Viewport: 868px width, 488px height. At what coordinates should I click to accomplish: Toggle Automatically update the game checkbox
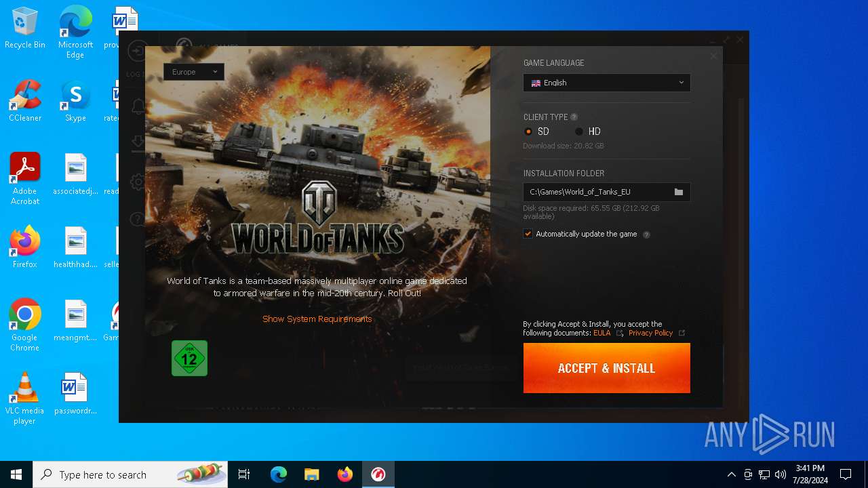528,234
